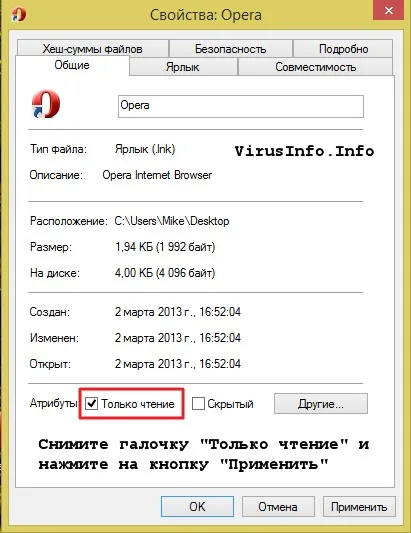411x533 pixels.
Task: Click description 'Opera Internet Browser'
Action: point(157,175)
